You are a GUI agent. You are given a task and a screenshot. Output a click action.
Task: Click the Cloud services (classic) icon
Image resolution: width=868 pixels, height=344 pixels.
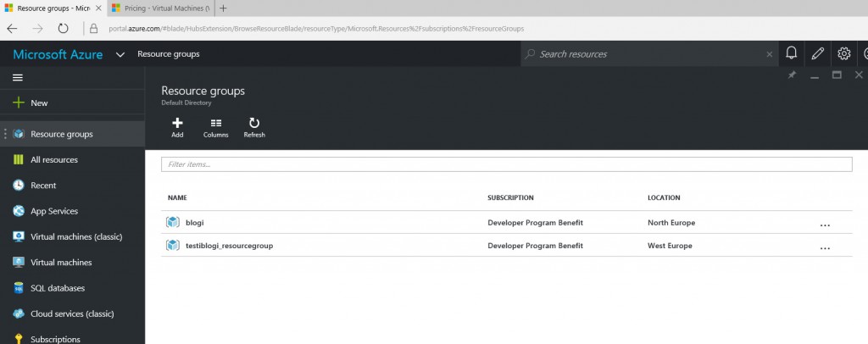19,313
